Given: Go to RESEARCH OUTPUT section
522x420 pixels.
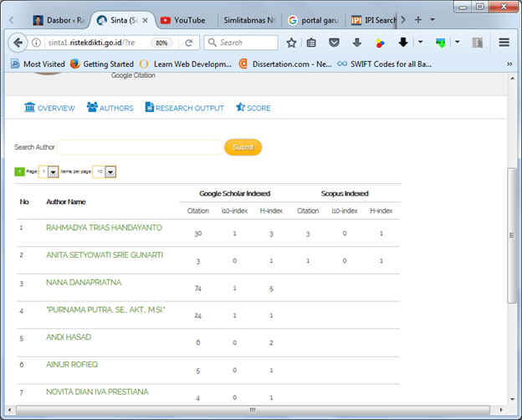Looking at the screenshot, I should [x=184, y=108].
